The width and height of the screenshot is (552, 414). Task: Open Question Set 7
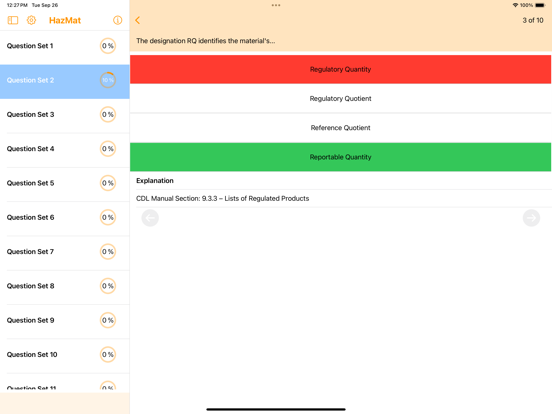coord(65,252)
